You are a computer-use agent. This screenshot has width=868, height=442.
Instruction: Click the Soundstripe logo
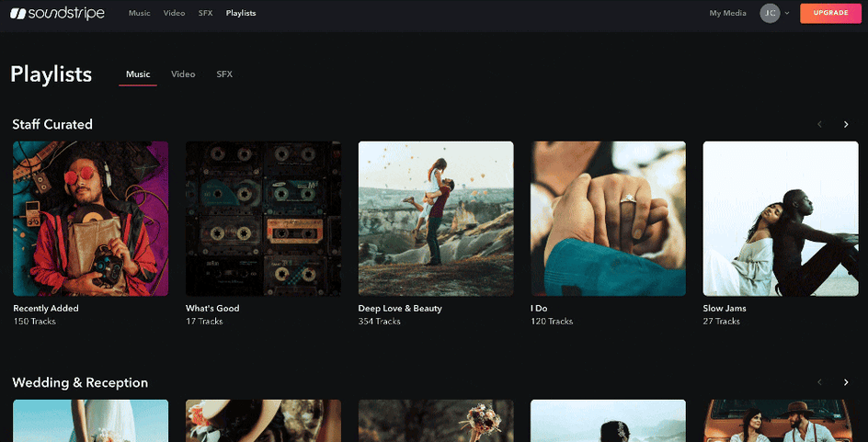coord(57,13)
